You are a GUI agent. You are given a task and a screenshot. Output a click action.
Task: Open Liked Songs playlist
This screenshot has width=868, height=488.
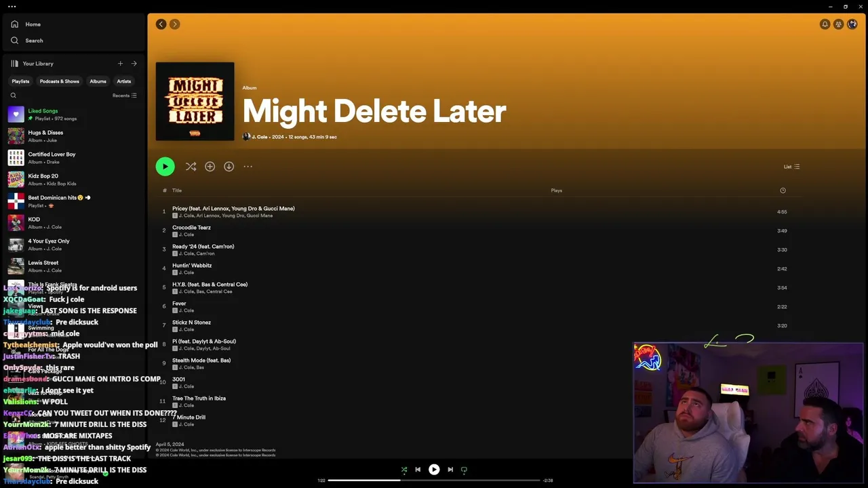73,115
